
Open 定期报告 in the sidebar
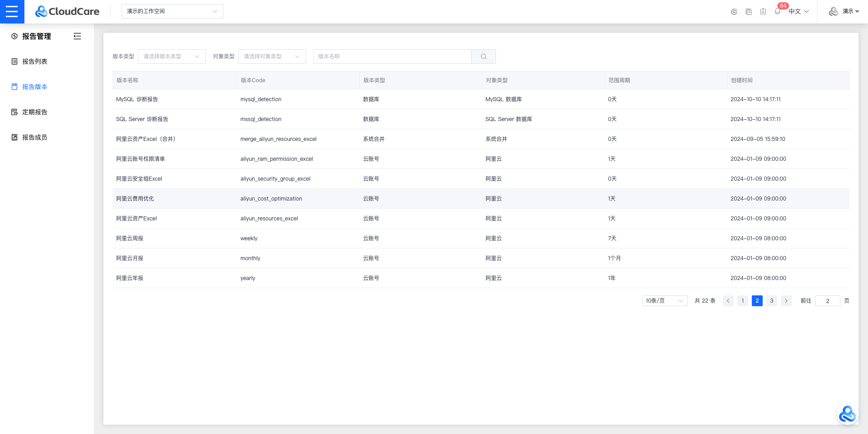pyautogui.click(x=35, y=112)
